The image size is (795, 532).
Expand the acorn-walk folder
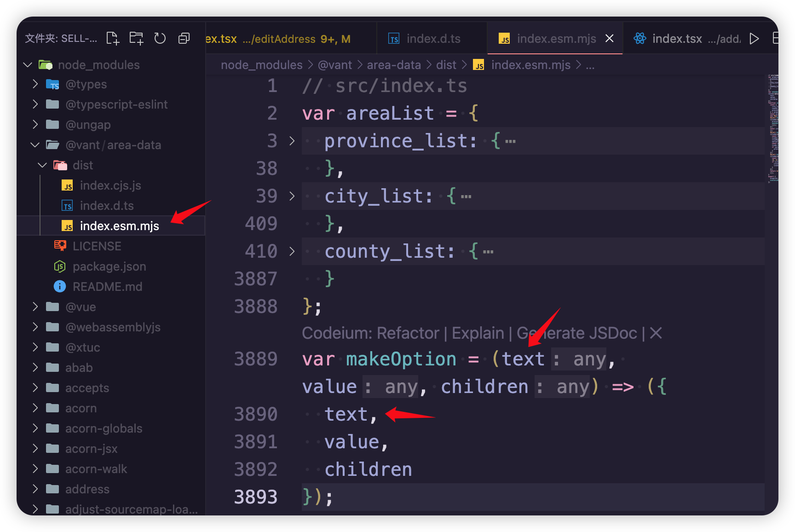[x=35, y=469]
